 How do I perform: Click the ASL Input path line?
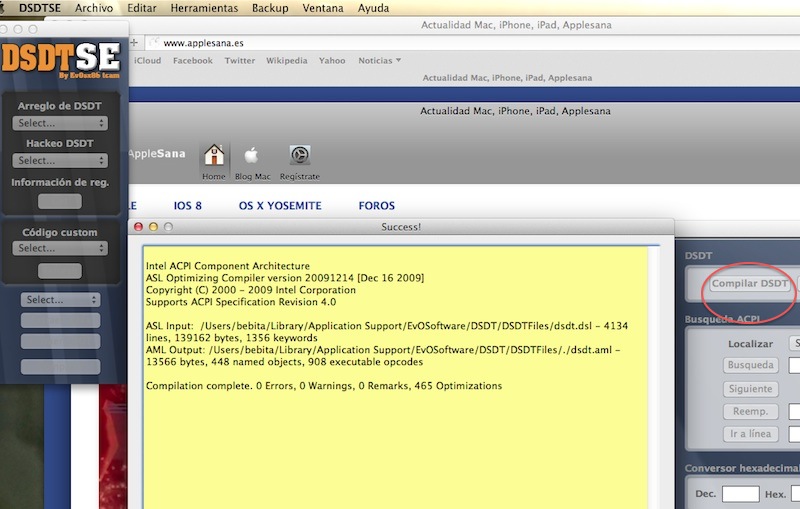(x=387, y=332)
